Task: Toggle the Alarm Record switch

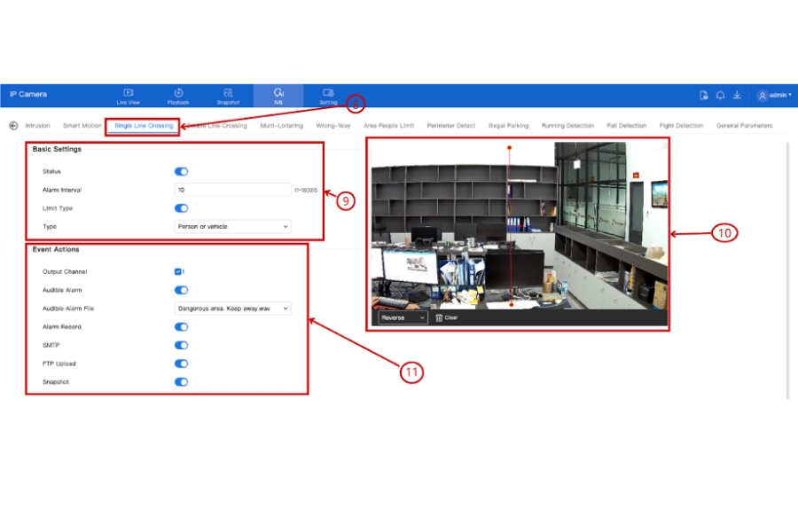Action: 181,327
